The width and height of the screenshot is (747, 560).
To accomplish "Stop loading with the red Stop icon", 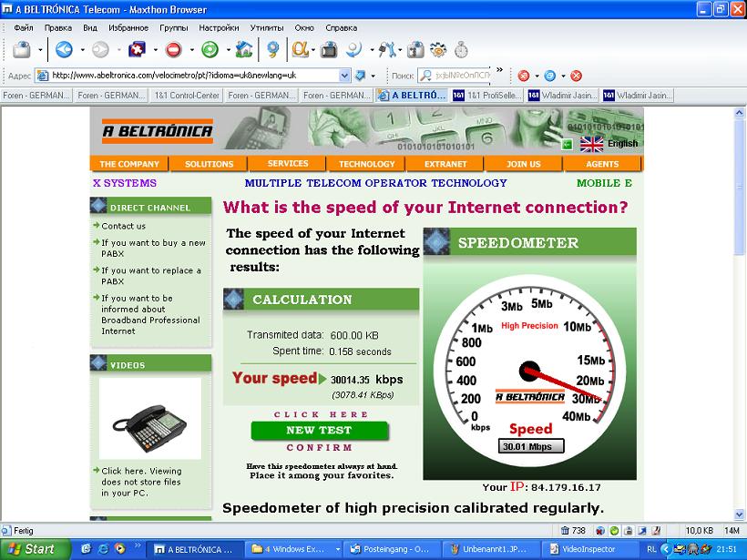I will coord(173,49).
